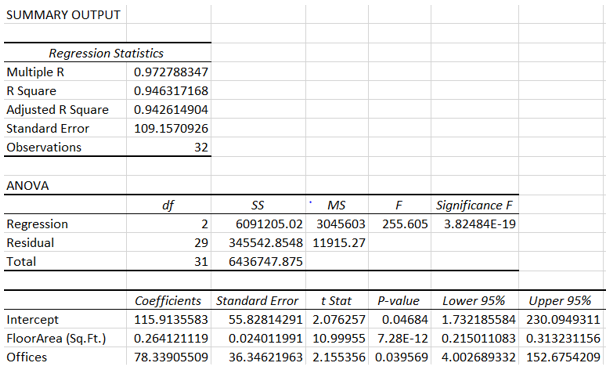
Task: Select FloorArea standard error 0.024011991
Action: click(266, 339)
